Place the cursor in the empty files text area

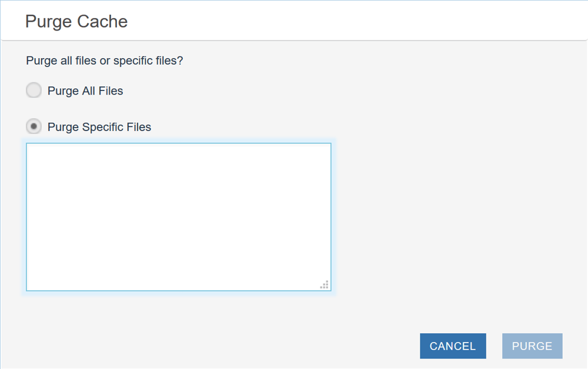click(178, 216)
